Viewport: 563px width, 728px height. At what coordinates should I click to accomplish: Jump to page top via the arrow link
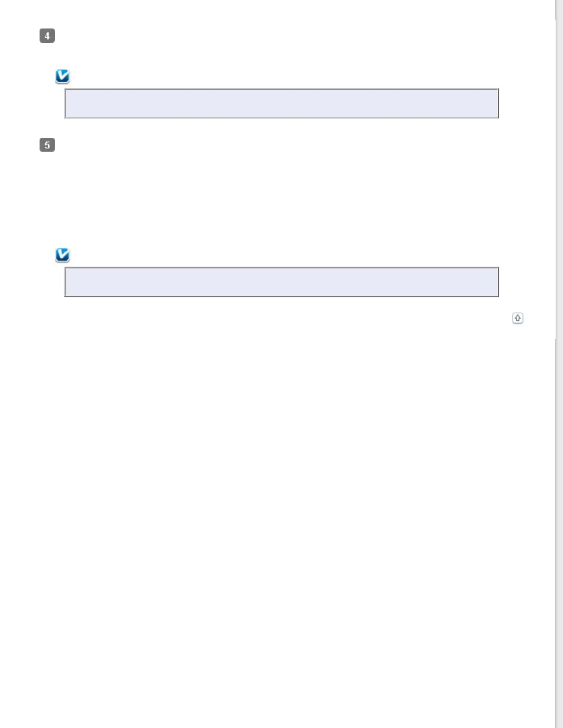coord(517,318)
